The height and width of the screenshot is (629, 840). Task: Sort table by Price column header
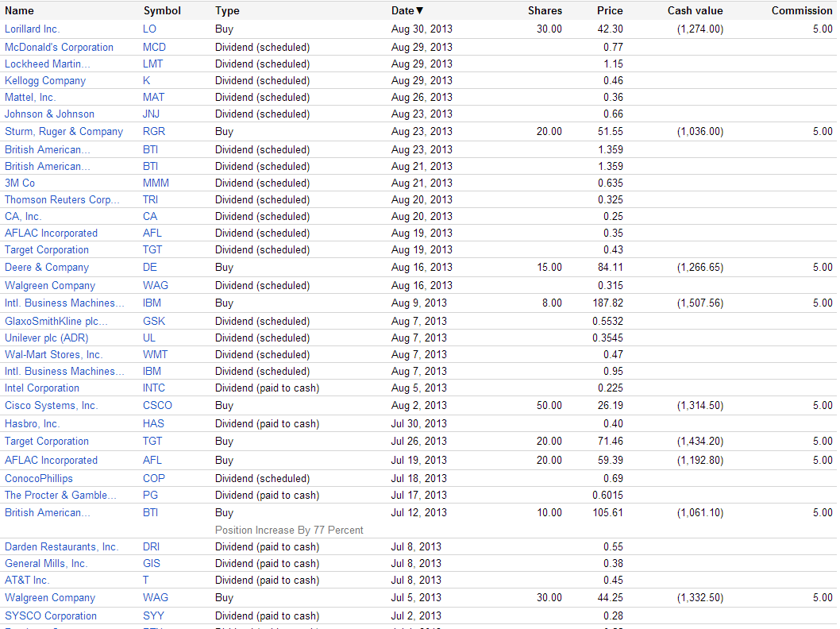610,10
